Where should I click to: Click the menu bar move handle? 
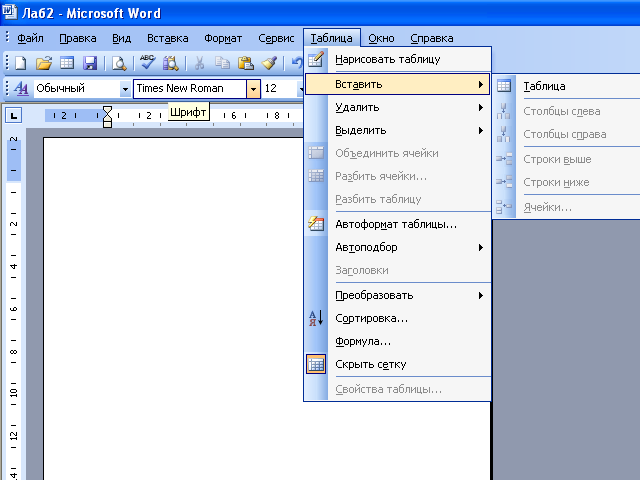[7, 38]
